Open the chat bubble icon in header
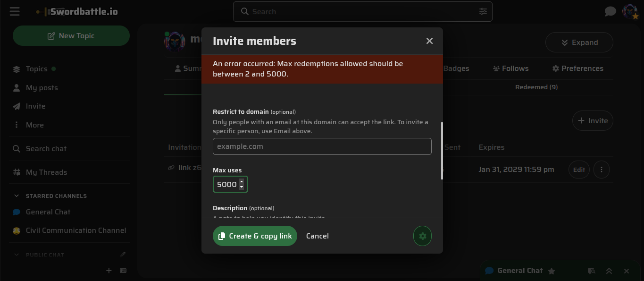The height and width of the screenshot is (281, 644). [610, 11]
